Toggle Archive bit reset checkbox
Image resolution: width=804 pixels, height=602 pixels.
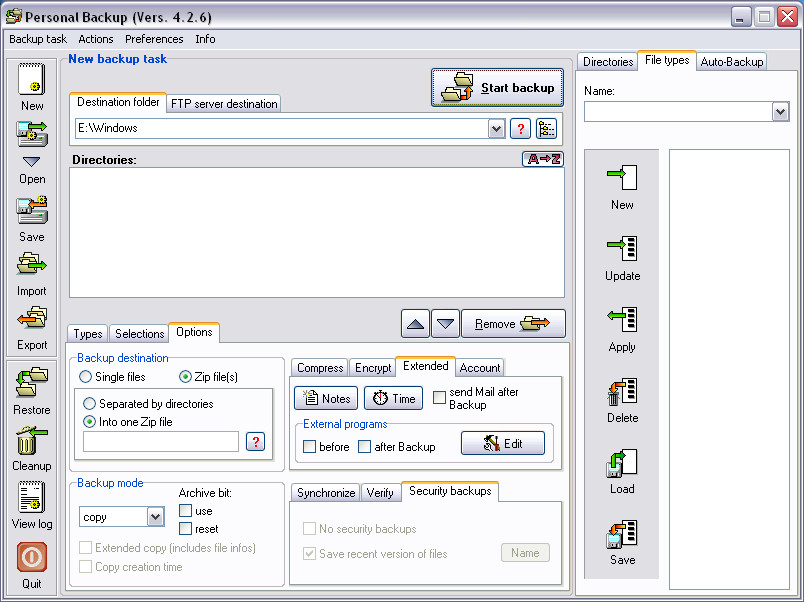tap(186, 529)
